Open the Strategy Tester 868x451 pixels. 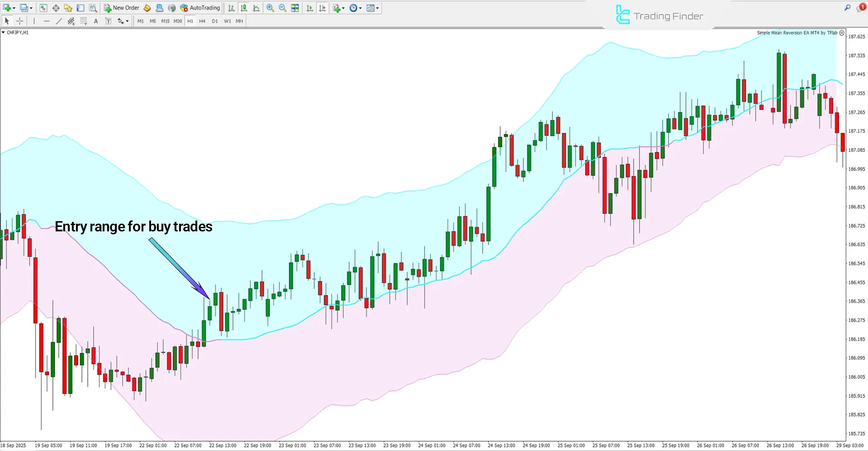(x=93, y=8)
